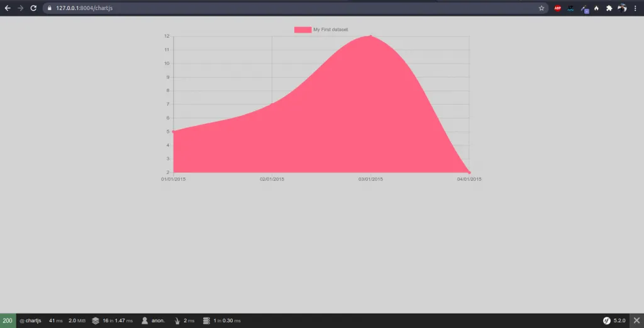Click the forward navigation arrow
644x328 pixels.
pyautogui.click(x=21, y=8)
